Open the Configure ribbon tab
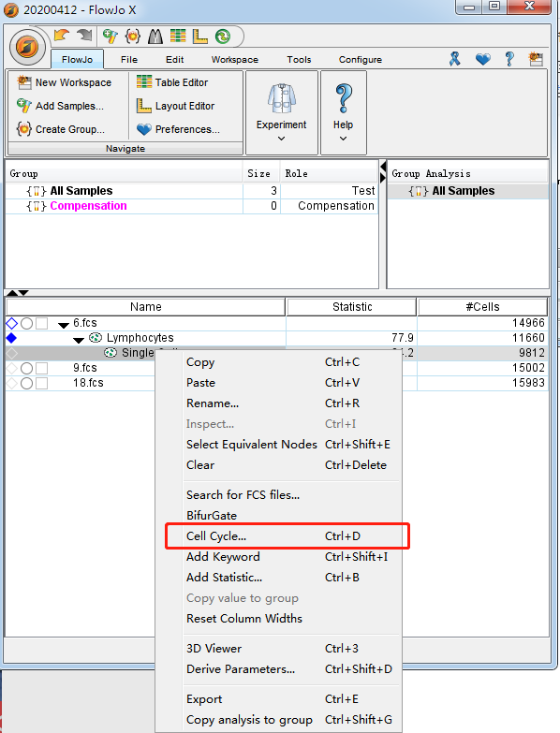Screen dimensions: 560x733 point(361,59)
